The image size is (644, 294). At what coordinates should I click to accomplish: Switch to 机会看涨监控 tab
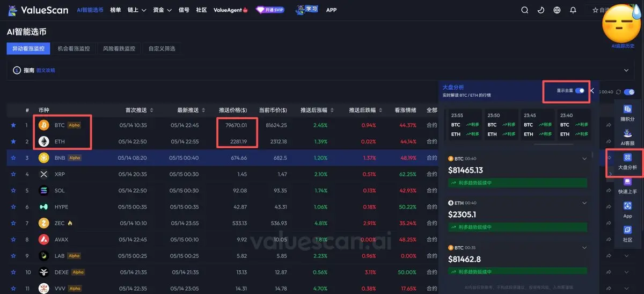click(74, 48)
